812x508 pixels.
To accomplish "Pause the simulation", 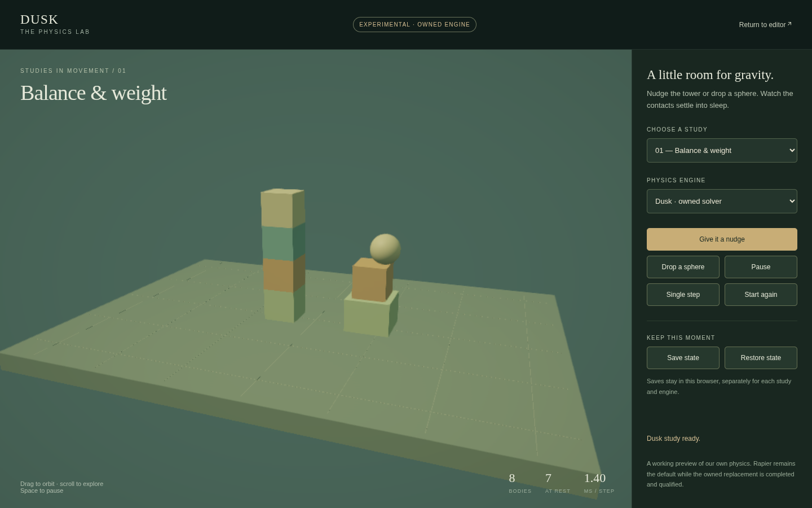I will point(761,267).
